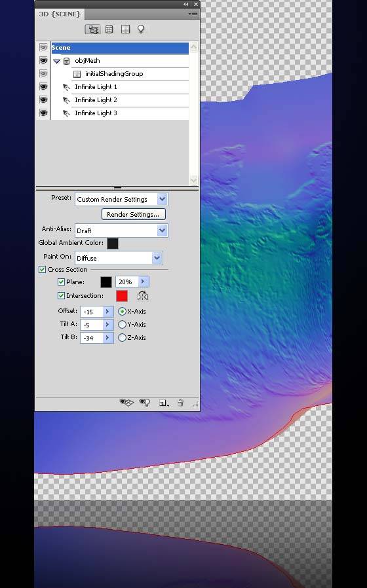This screenshot has height=588, width=367.
Task: Select the Filter By Meshes icon
Action: click(109, 29)
